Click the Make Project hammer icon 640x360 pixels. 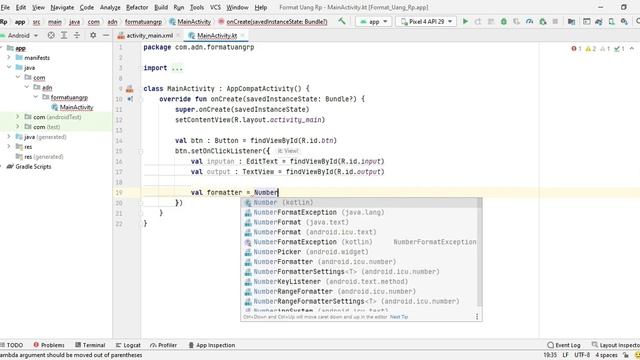click(342, 21)
